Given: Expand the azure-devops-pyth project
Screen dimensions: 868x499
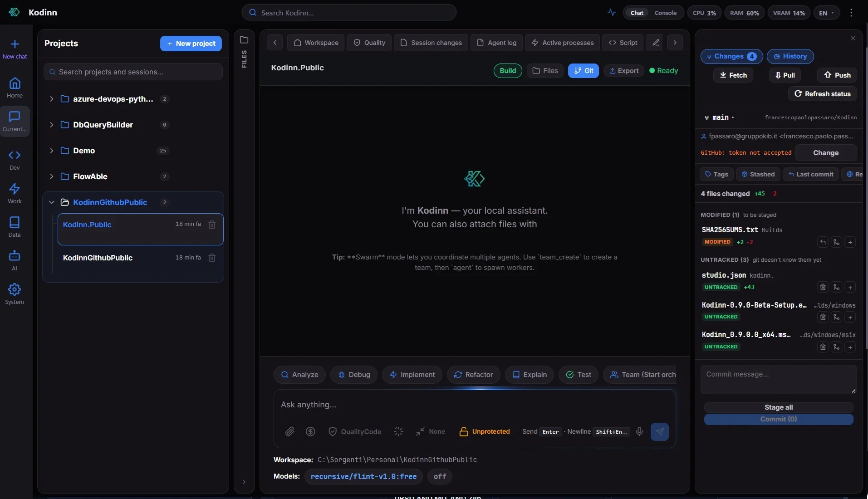Looking at the screenshot, I should tap(51, 99).
